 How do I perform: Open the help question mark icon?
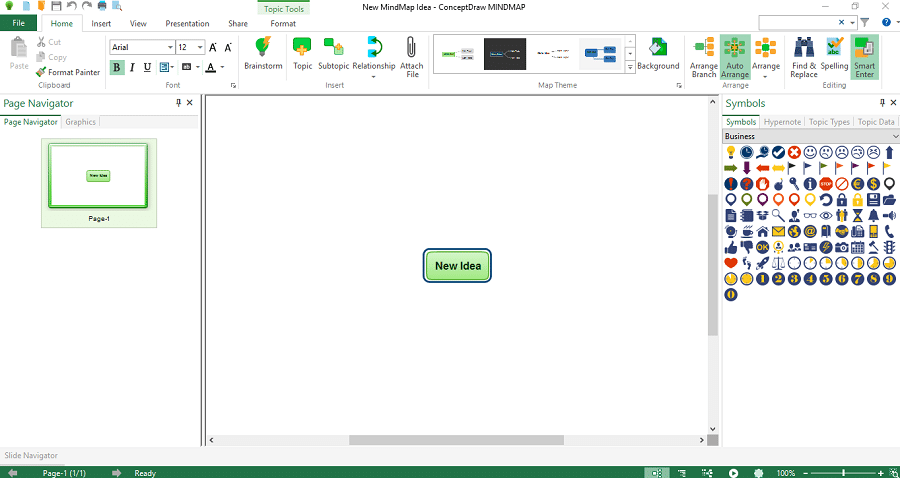pyautogui.click(x=886, y=22)
